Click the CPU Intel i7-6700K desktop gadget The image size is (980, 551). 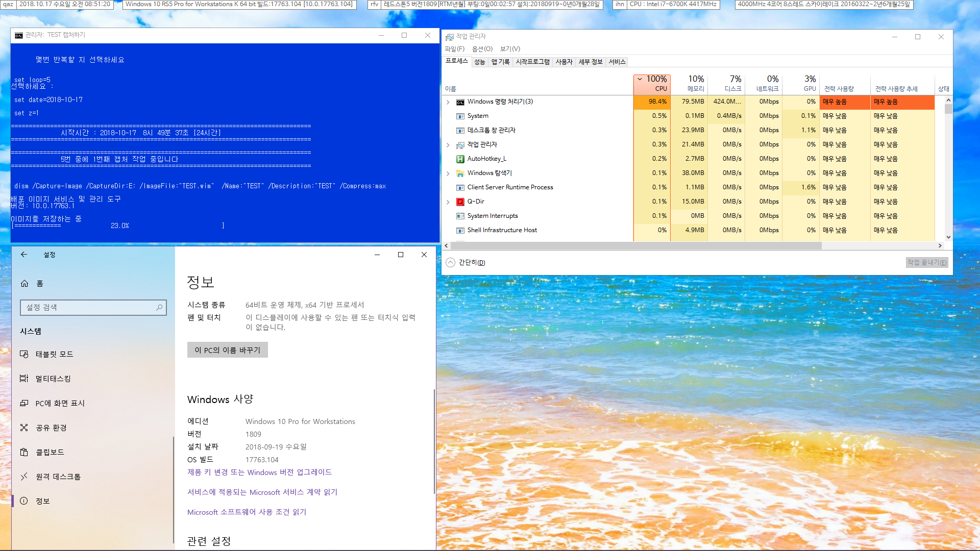673,4
